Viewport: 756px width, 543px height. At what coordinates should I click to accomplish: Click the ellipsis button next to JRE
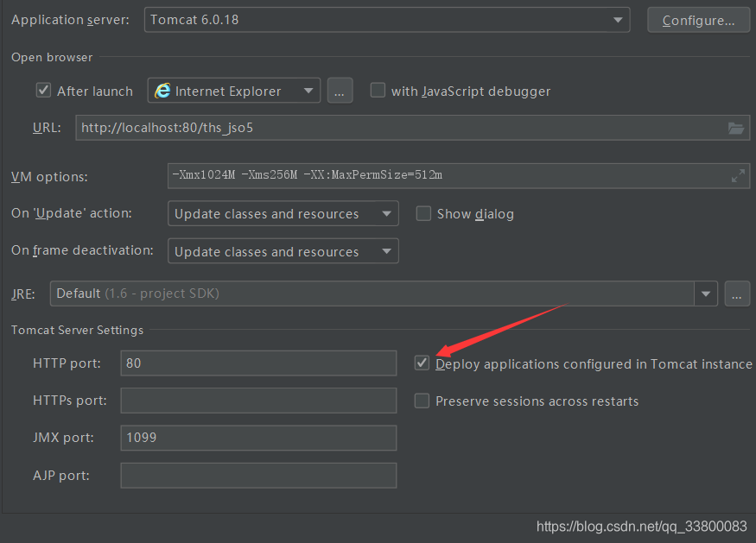[737, 294]
